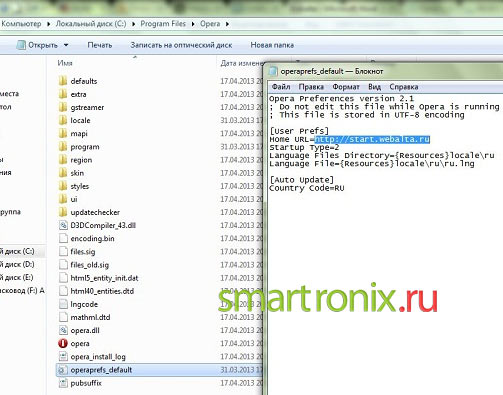503x395 pixels.
Task: Select the operaprefs_default file name
Action: (x=101, y=370)
